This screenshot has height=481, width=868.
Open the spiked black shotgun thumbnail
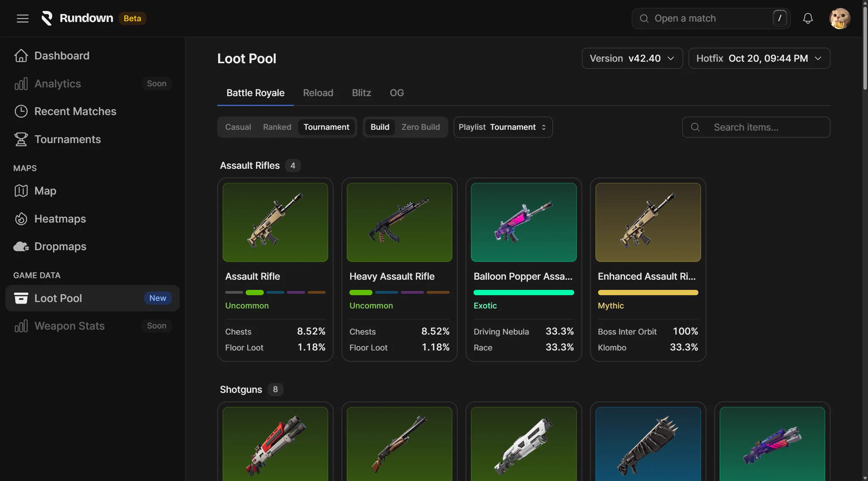(648, 444)
